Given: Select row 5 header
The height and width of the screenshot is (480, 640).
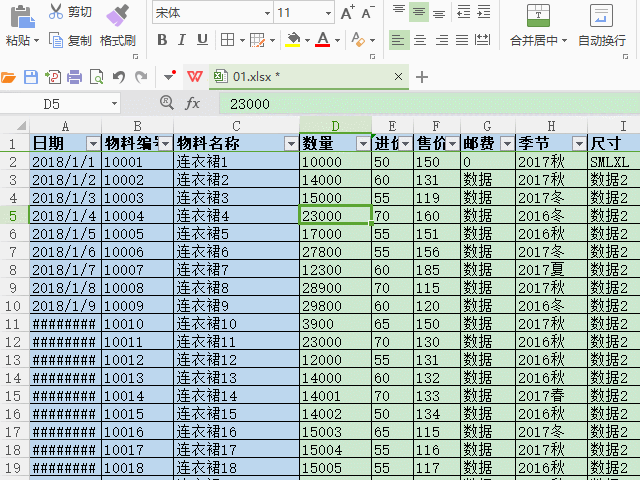Looking at the screenshot, I should (x=13, y=215).
